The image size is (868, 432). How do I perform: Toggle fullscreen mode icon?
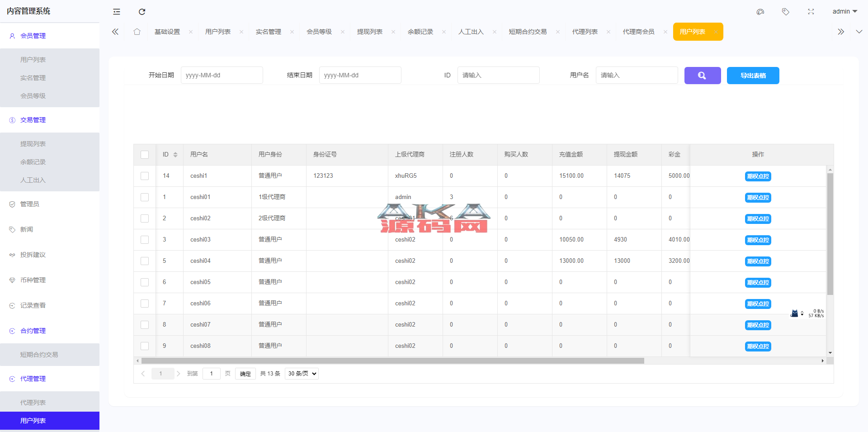tap(811, 12)
